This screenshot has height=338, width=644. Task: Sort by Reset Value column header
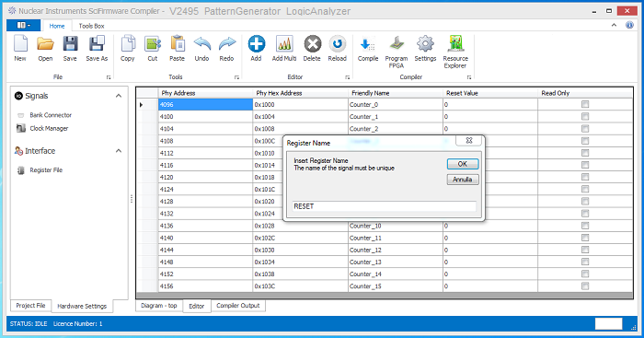[x=490, y=93]
